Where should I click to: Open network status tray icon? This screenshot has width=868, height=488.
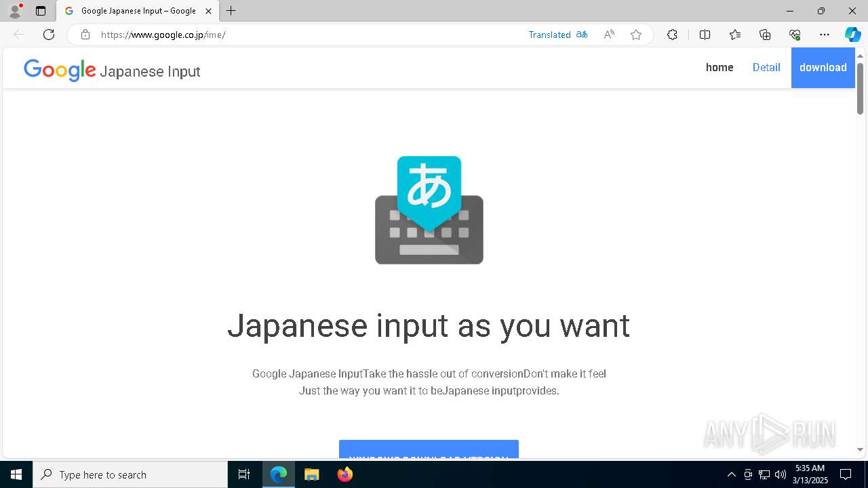[x=764, y=474]
